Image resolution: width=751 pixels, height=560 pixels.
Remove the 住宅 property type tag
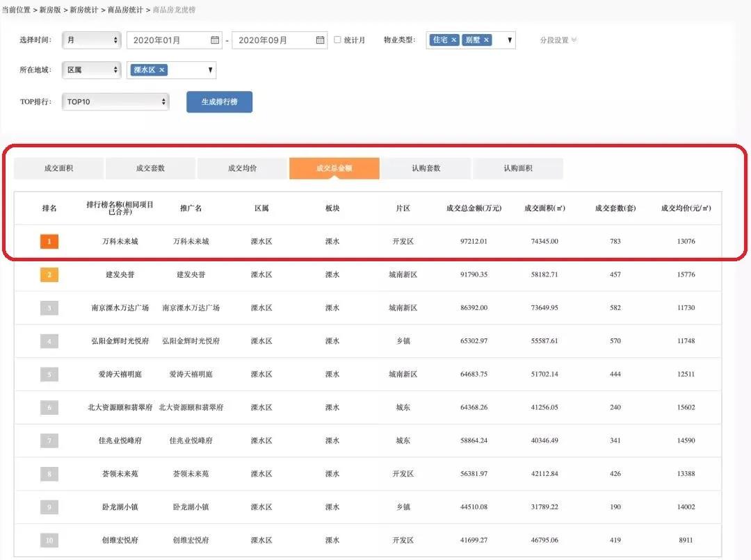(454, 40)
